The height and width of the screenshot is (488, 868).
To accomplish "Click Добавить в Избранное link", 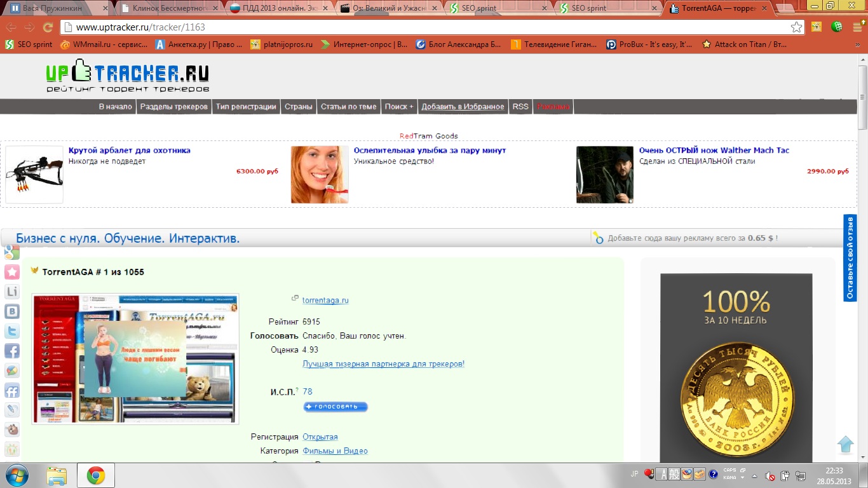I will click(463, 107).
